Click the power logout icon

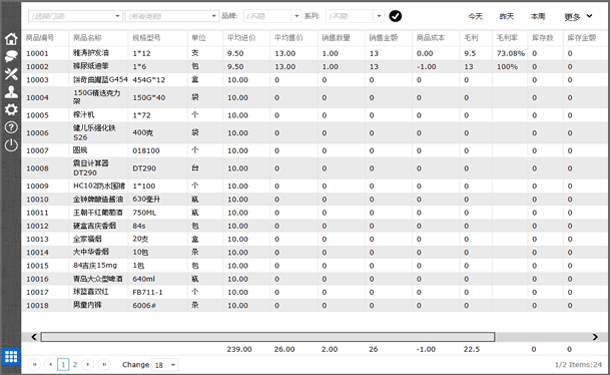[x=11, y=145]
